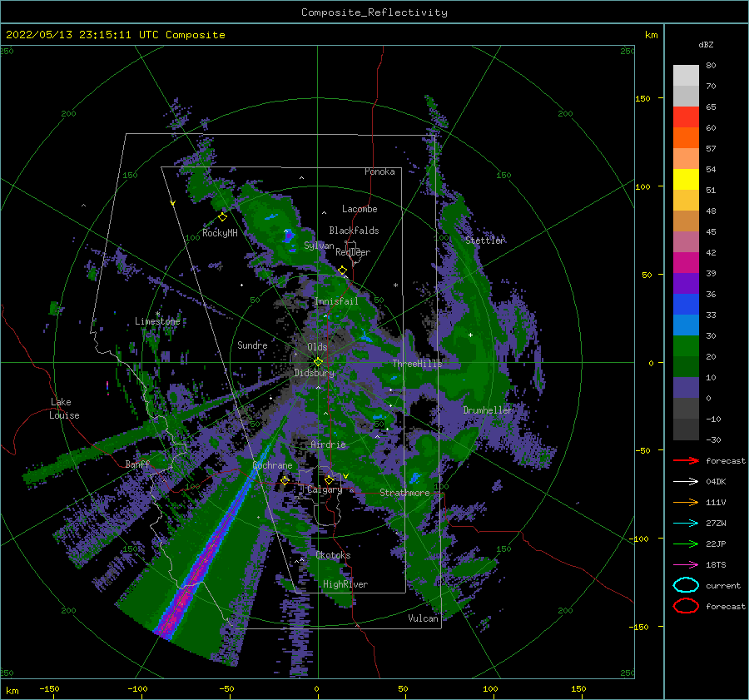Select the Stettler label
Image resolution: width=749 pixels, height=700 pixels.
pos(485,241)
